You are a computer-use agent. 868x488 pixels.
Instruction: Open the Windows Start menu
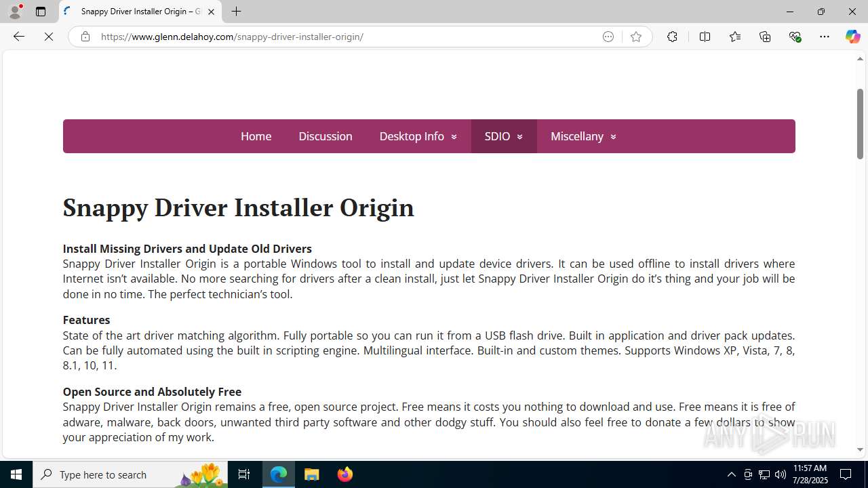[x=16, y=474]
